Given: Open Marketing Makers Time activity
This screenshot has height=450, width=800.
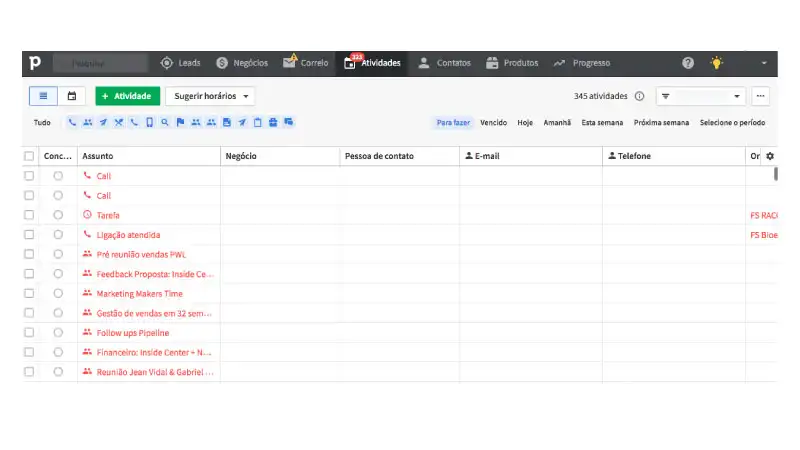Looking at the screenshot, I should [x=139, y=294].
